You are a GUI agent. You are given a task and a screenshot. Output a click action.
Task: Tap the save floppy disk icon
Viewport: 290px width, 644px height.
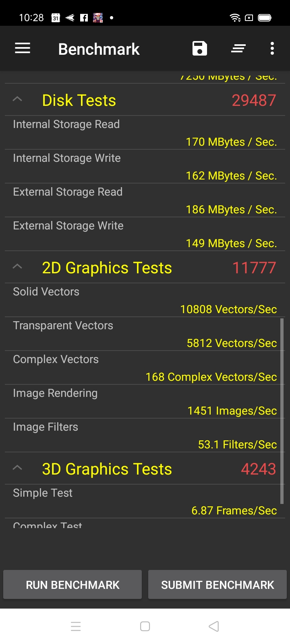coord(200,49)
